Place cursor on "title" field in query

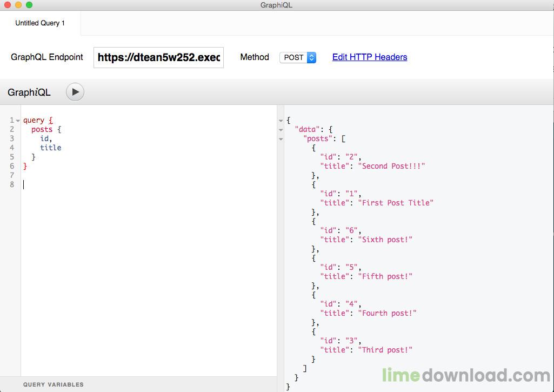[x=50, y=148]
